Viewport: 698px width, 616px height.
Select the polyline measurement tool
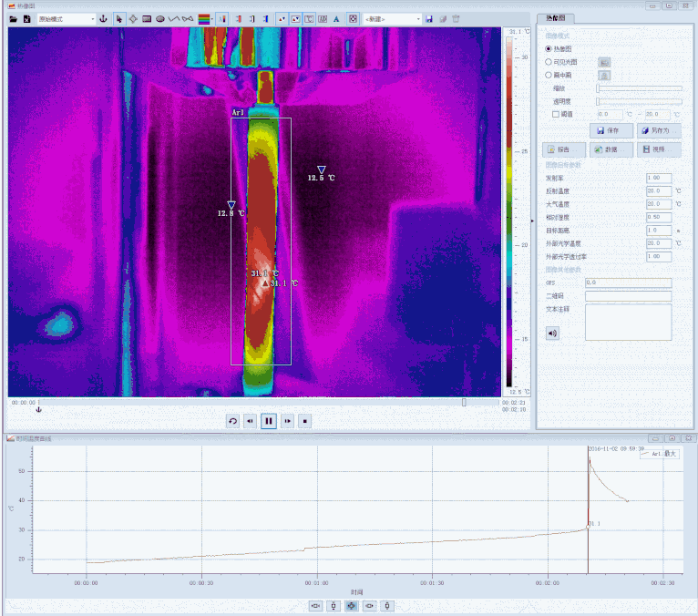click(174, 19)
